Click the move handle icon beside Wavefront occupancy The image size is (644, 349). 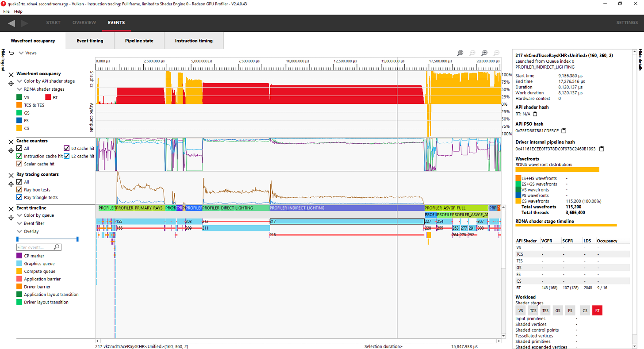(11, 83)
